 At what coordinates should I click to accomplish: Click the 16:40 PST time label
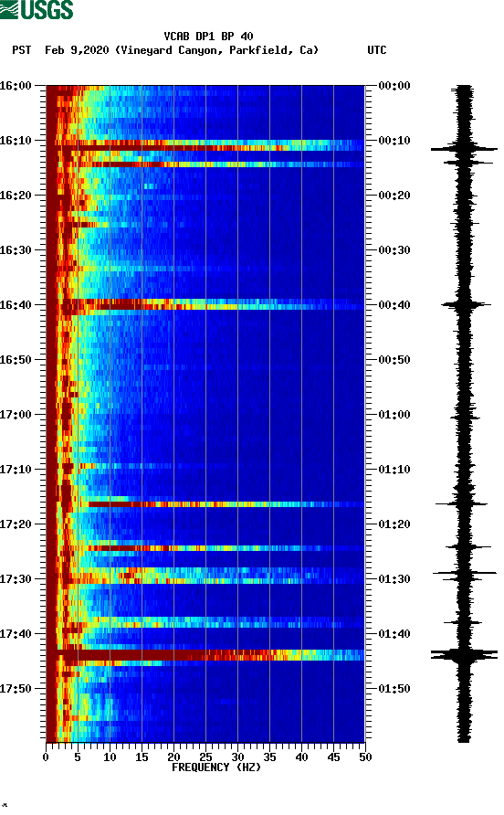[16, 304]
